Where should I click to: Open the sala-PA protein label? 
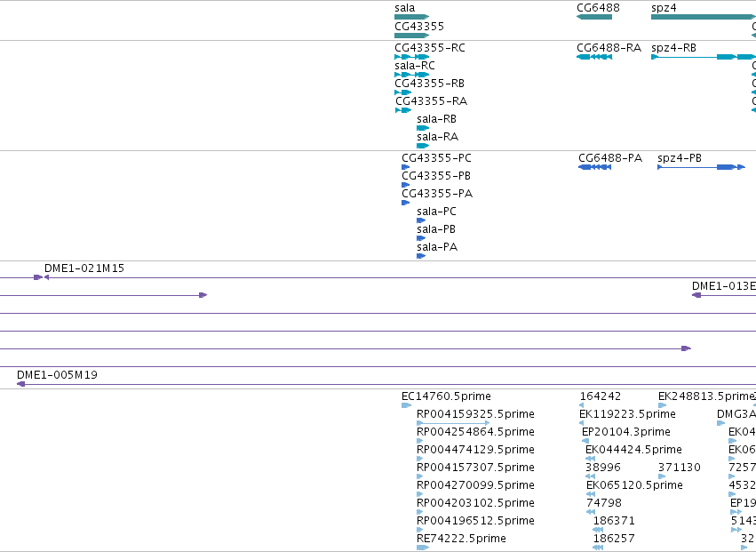click(x=437, y=247)
